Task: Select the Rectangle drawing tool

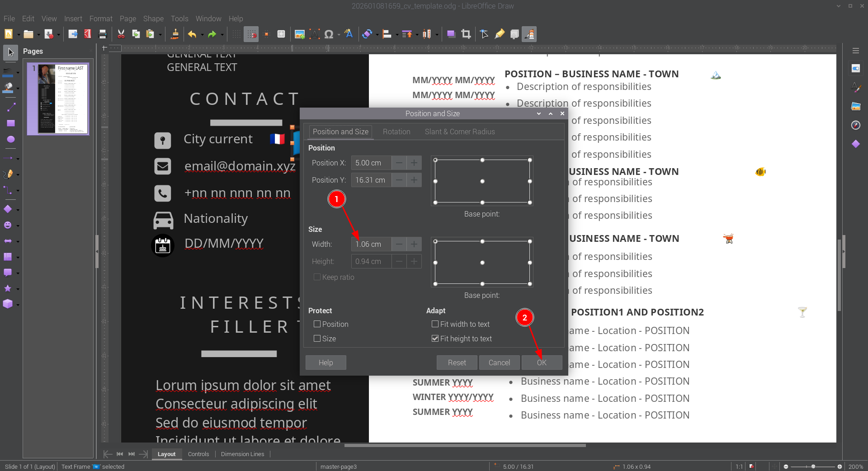Action: 10,123
